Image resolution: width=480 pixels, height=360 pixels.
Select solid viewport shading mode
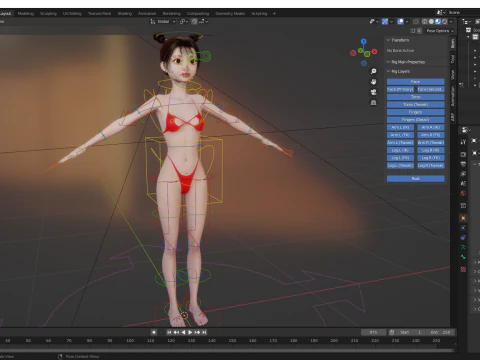[431, 21]
